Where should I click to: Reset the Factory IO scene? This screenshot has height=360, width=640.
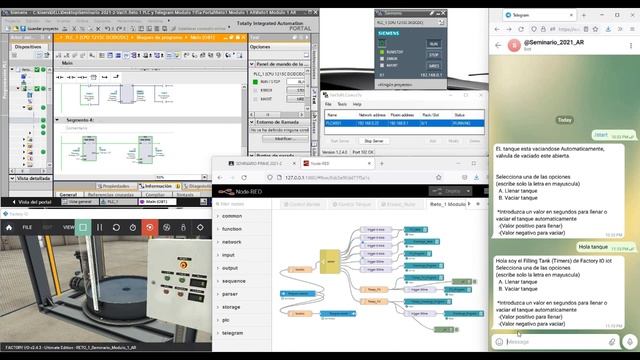coord(116,227)
